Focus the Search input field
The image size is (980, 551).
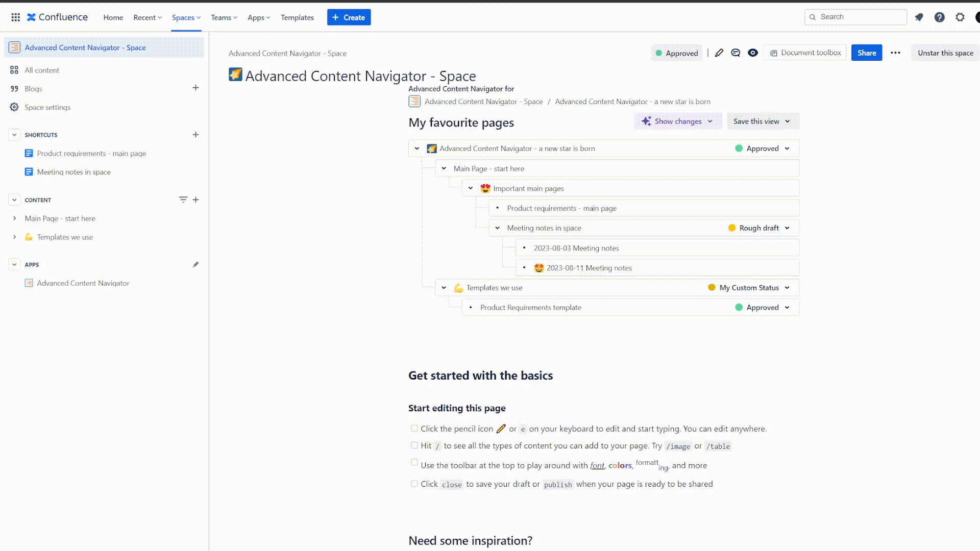coord(856,17)
